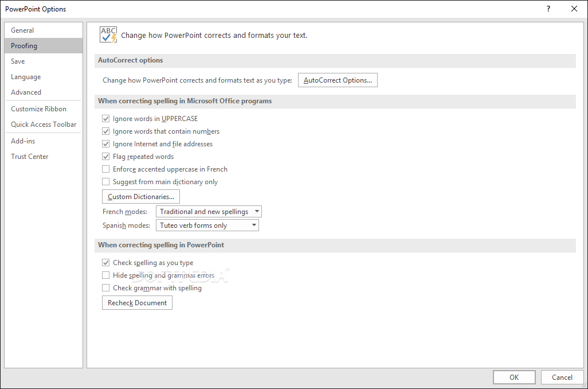Open the French modes dropdown

click(209, 211)
